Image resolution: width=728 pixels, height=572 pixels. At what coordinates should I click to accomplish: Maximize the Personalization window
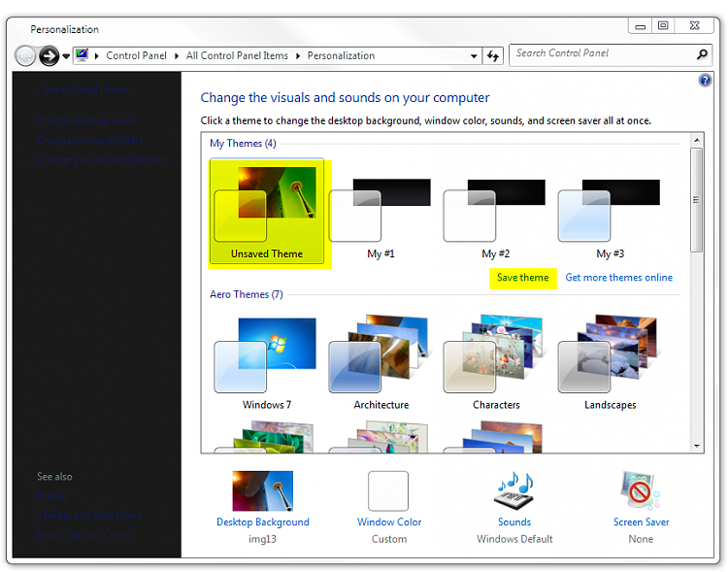[x=663, y=26]
